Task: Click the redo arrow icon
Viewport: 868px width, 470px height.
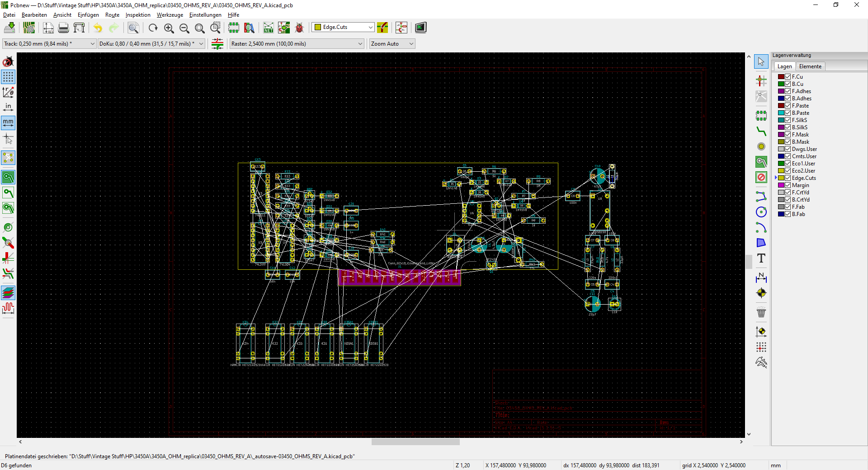Action: (x=113, y=28)
